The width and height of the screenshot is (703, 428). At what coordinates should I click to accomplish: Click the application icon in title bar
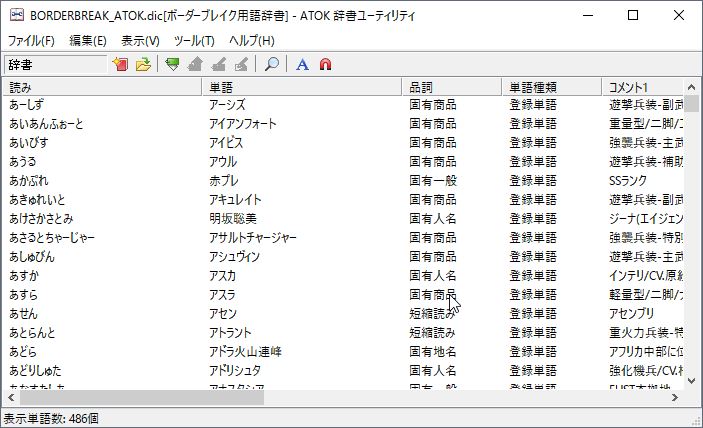coord(17,15)
